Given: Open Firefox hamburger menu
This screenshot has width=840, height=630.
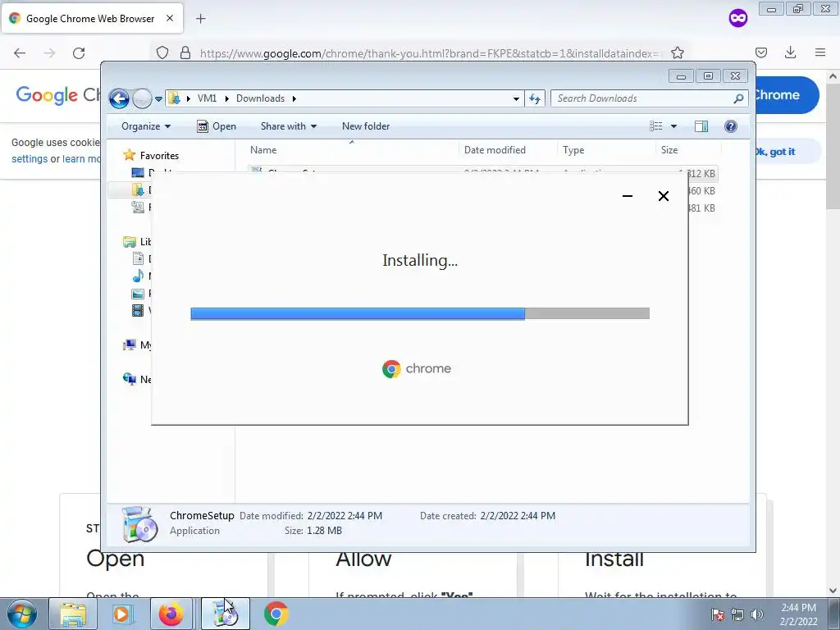Looking at the screenshot, I should (x=820, y=52).
